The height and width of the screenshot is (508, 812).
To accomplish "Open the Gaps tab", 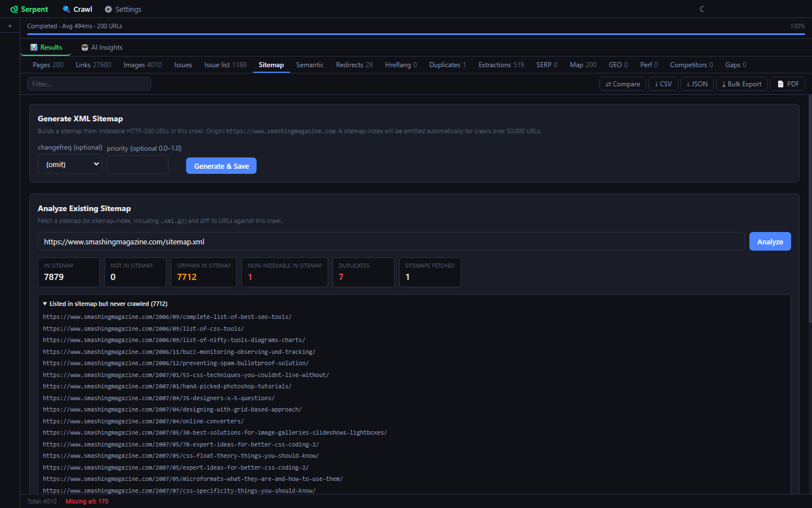I will 736,65.
